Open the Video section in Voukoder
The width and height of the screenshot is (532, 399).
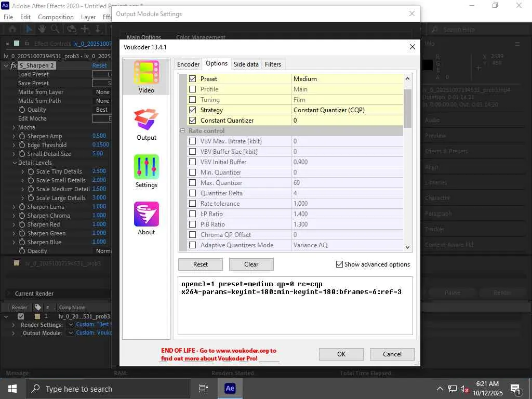(146, 77)
